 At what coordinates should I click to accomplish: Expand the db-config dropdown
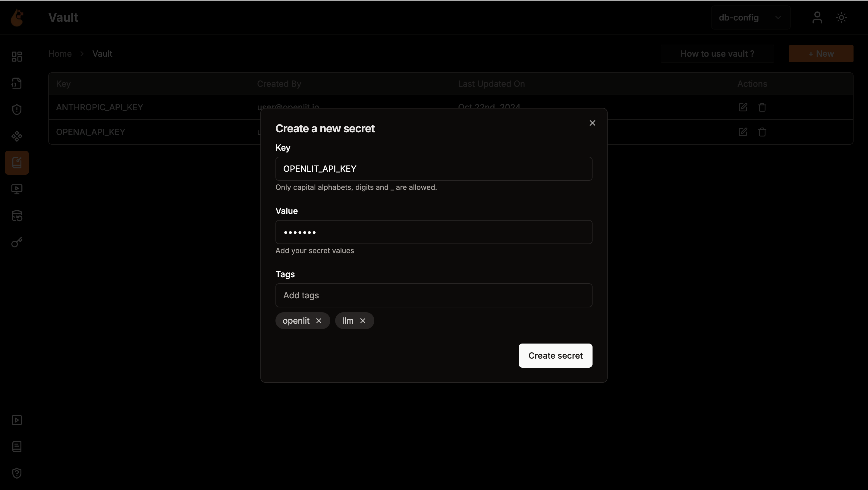coord(750,17)
